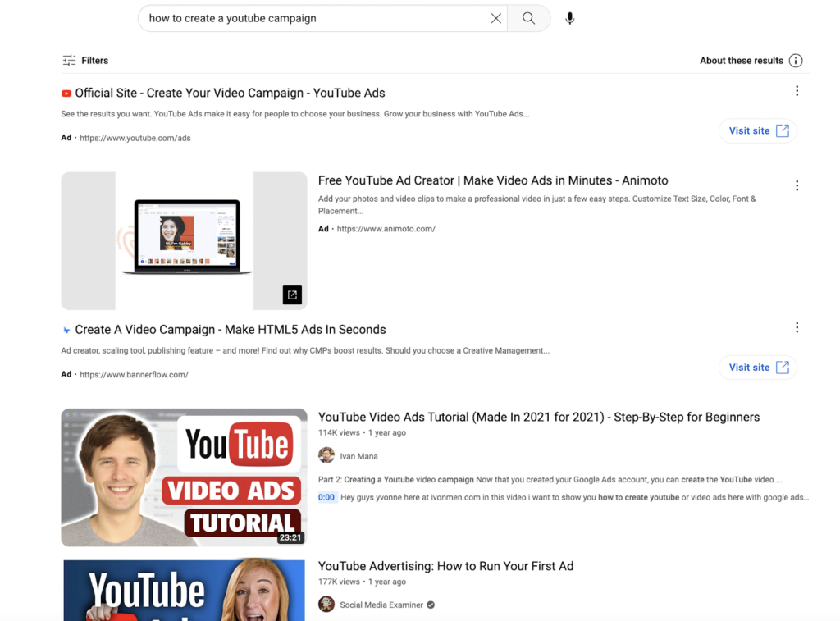Click the Ivan Mana channel avatar
The height and width of the screenshot is (621, 840).
[326, 455]
